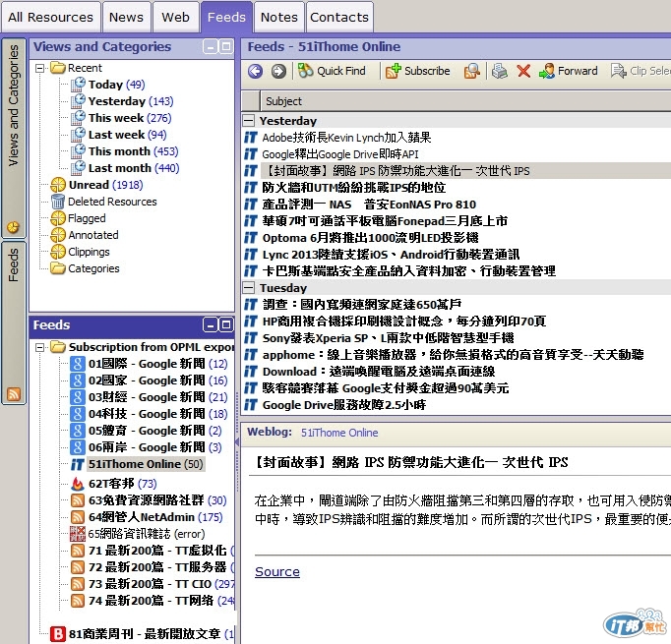Viewport: 671px width, 644px height.
Task: Open Optoma 6月將推出1000流明LED投影機 article
Action: pyautogui.click(x=370, y=237)
